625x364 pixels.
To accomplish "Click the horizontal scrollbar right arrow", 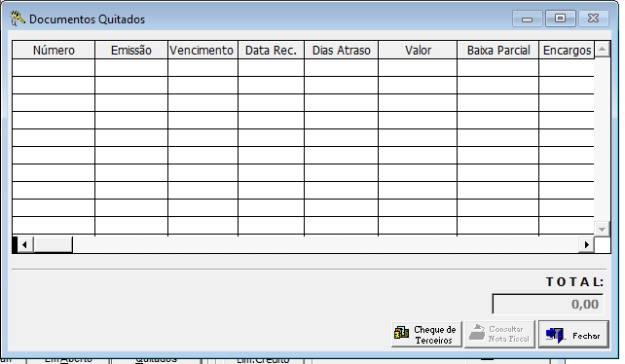I will point(586,245).
